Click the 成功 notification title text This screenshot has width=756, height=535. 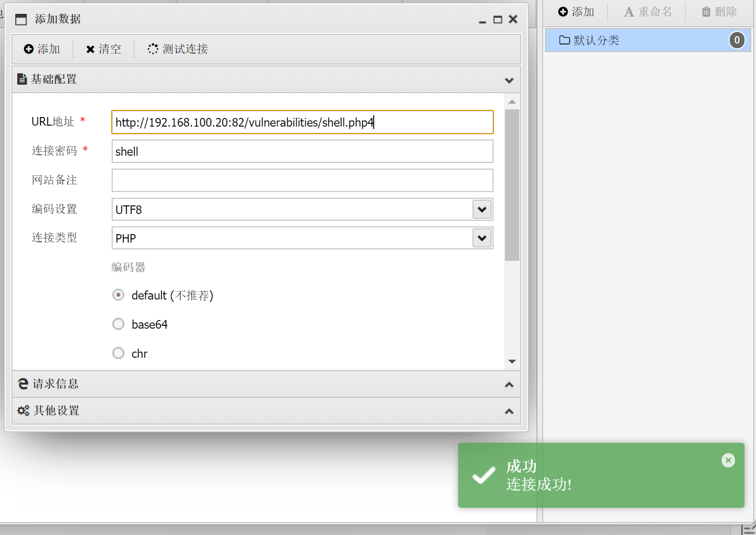522,466
